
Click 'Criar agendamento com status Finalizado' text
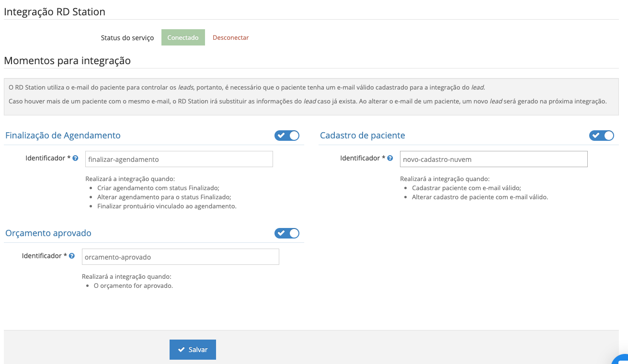(x=158, y=188)
